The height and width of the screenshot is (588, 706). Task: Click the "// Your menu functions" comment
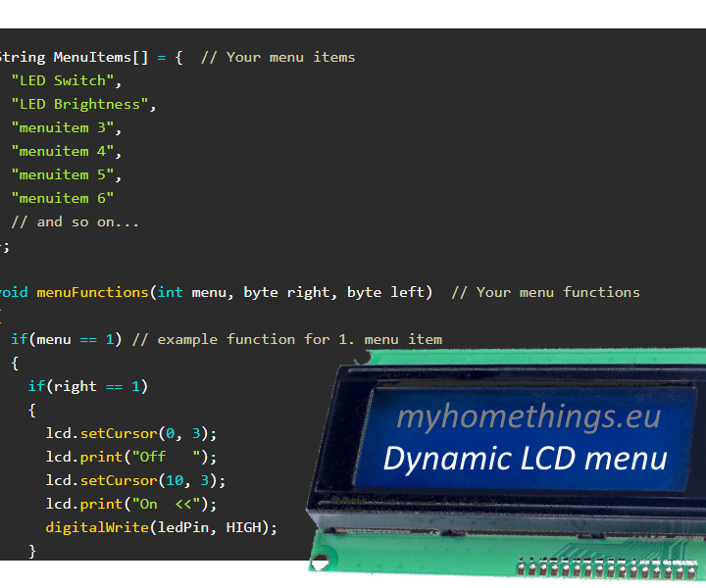[x=545, y=292]
